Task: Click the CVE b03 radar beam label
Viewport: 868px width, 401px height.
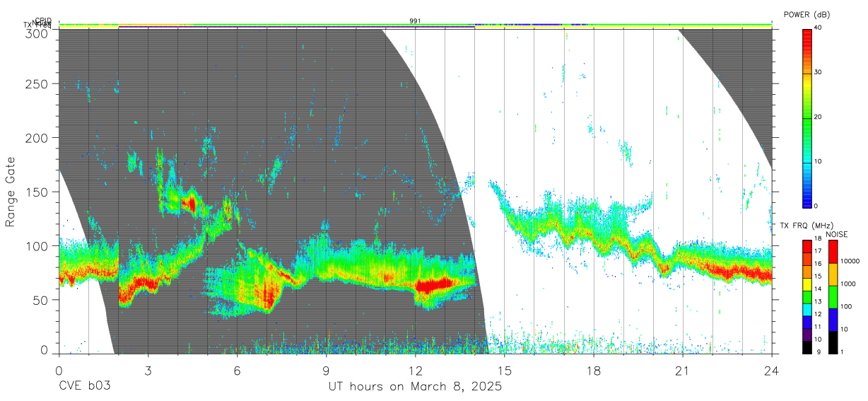Action: (84, 387)
